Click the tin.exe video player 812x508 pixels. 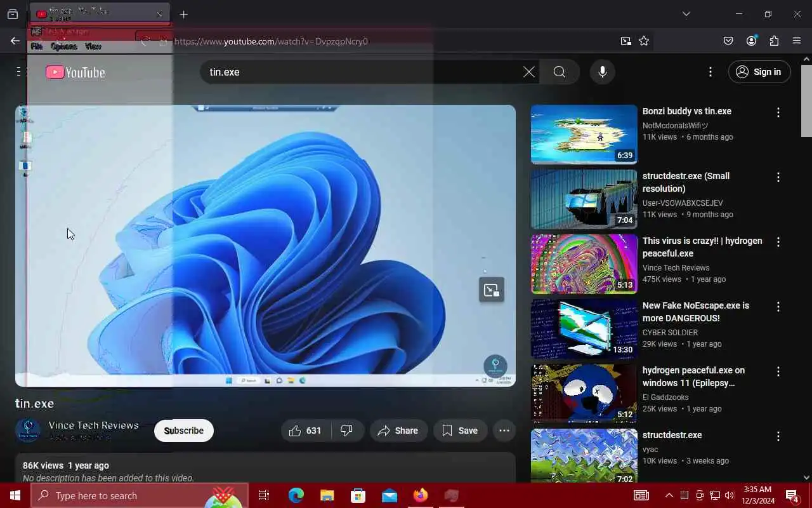(265, 246)
